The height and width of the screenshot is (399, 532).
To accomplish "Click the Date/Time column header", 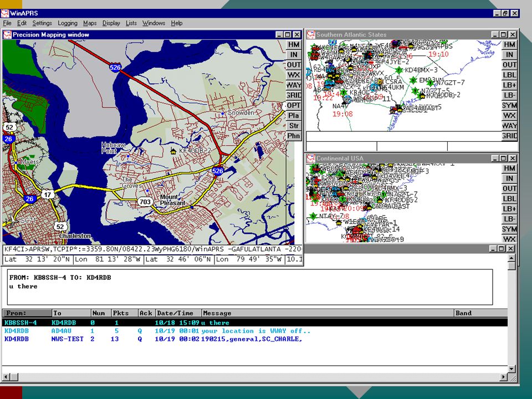I will click(178, 313).
